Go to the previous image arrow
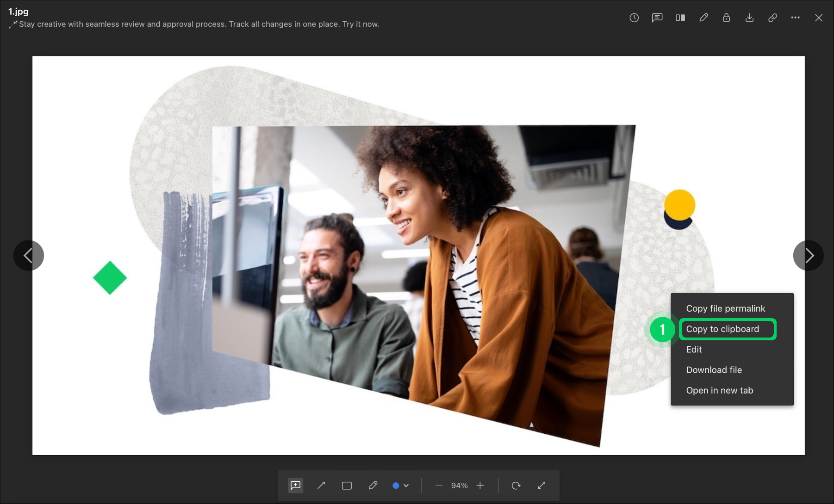The height and width of the screenshot is (504, 834). pos(29,256)
